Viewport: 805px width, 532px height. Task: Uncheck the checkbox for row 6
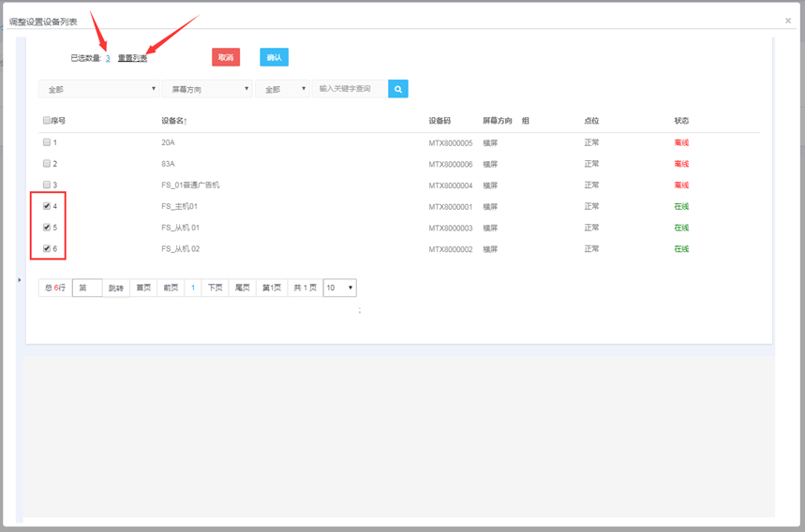pyautogui.click(x=47, y=249)
